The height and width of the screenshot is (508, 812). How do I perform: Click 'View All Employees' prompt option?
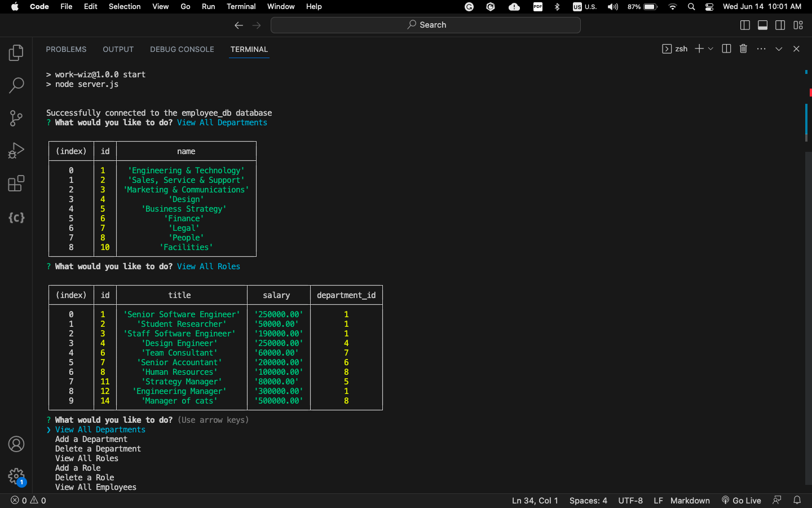click(96, 487)
